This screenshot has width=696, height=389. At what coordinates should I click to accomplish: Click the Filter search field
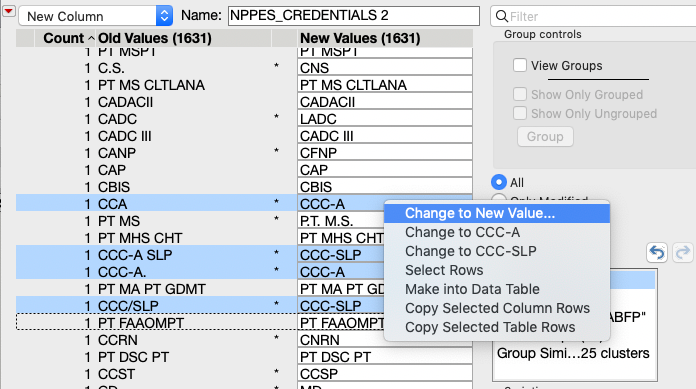(x=593, y=16)
